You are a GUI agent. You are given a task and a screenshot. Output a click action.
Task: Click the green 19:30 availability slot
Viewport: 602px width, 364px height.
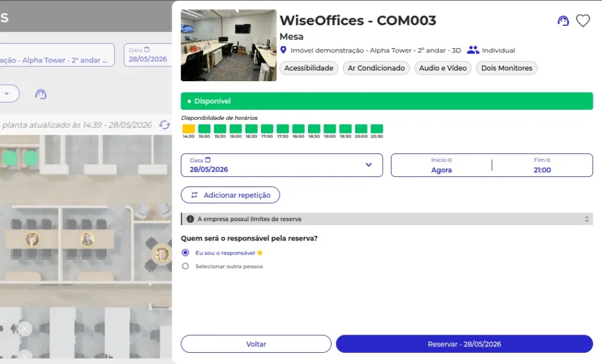[x=345, y=129]
